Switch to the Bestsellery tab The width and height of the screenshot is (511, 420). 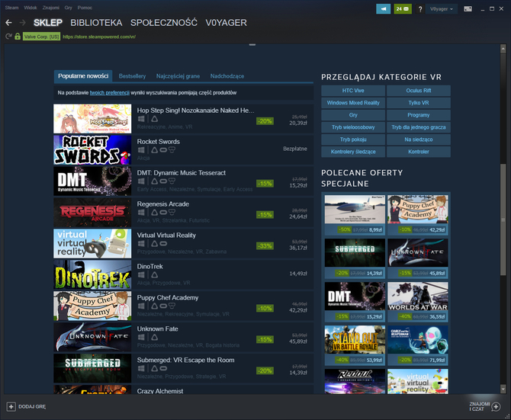click(132, 76)
